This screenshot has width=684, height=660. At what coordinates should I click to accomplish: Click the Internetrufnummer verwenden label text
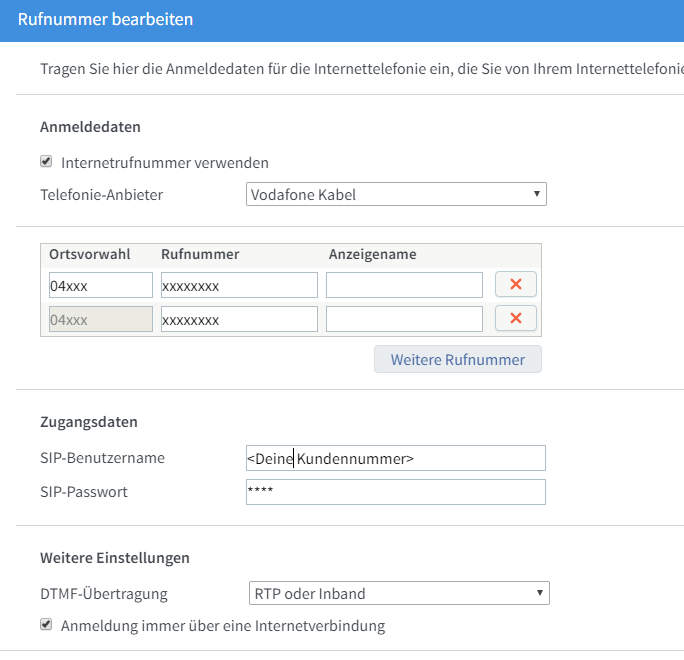tap(165, 162)
